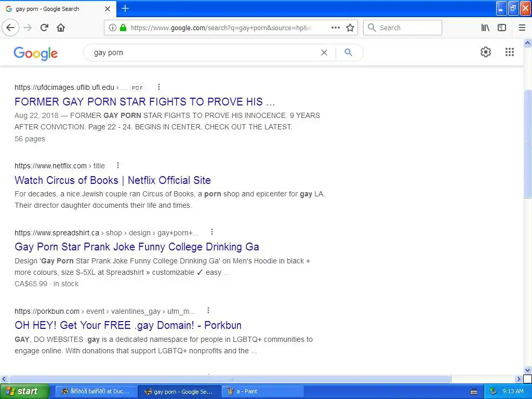Open options dots for ufdcimages.uflib.ufl.edu result
The image size is (532, 399).
pos(159,87)
